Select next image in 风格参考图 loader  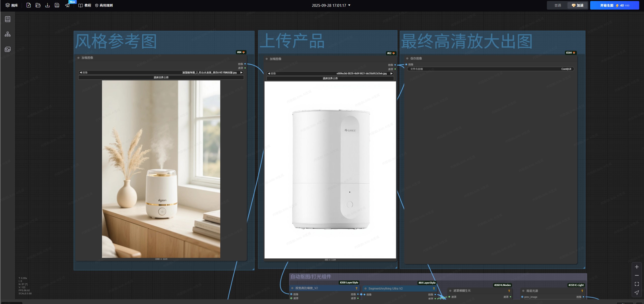[241, 73]
